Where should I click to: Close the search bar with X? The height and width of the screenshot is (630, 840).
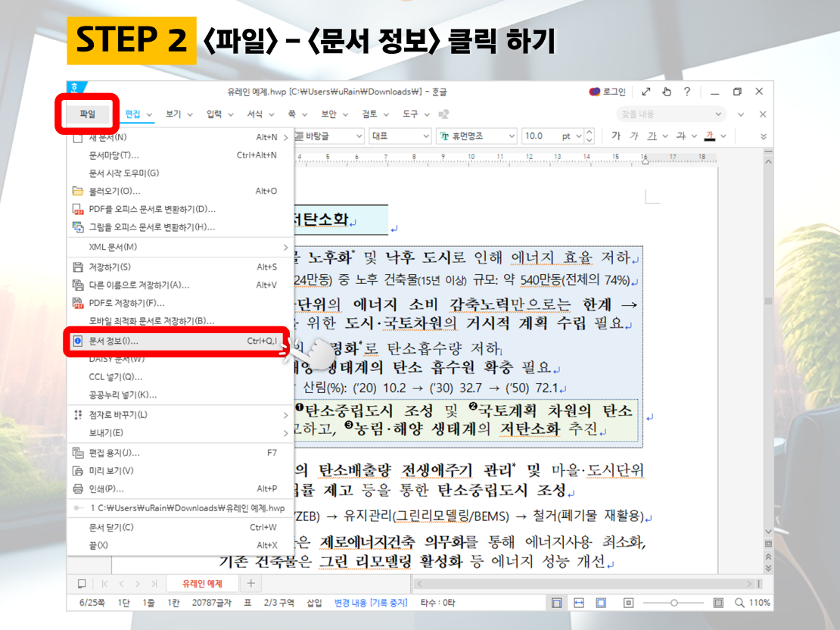click(x=763, y=114)
